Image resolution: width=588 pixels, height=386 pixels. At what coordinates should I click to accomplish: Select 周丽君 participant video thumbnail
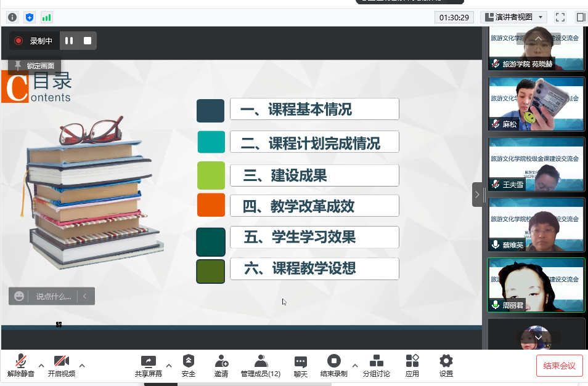(536, 285)
